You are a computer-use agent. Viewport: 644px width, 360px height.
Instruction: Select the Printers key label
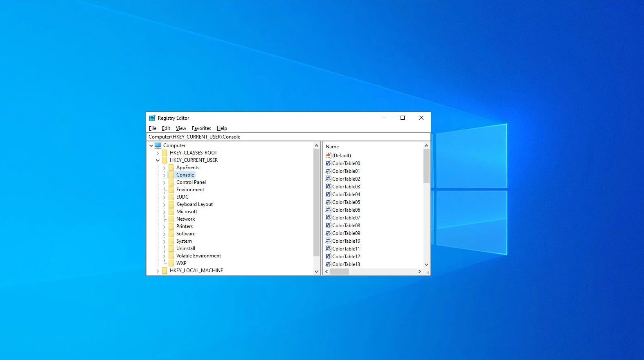click(x=185, y=226)
